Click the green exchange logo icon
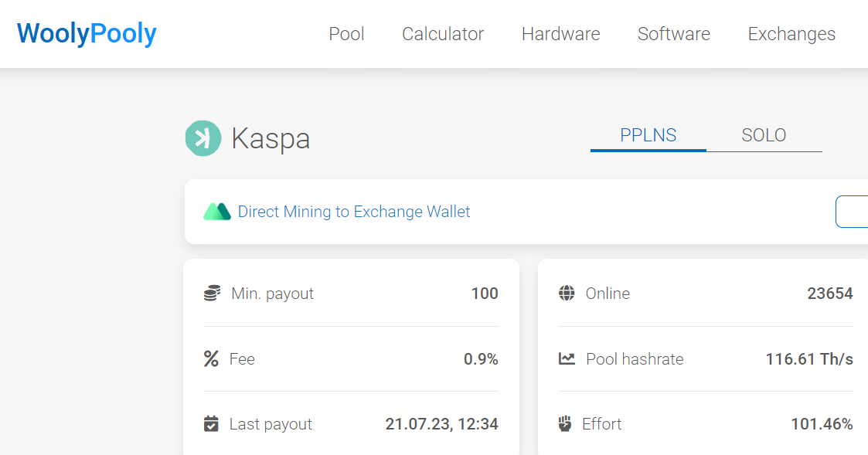 217,212
